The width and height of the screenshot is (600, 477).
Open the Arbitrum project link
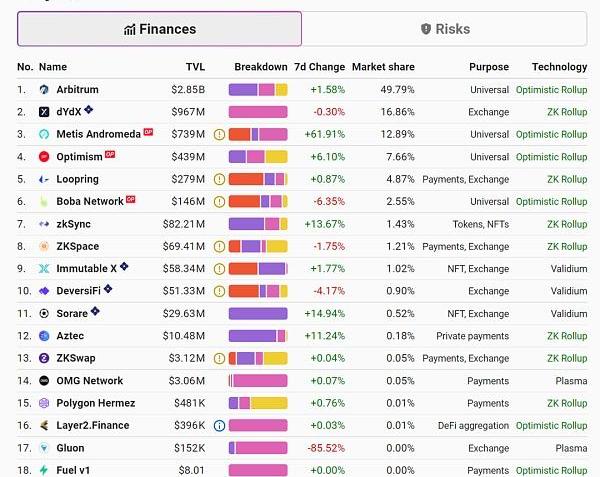tap(77, 90)
